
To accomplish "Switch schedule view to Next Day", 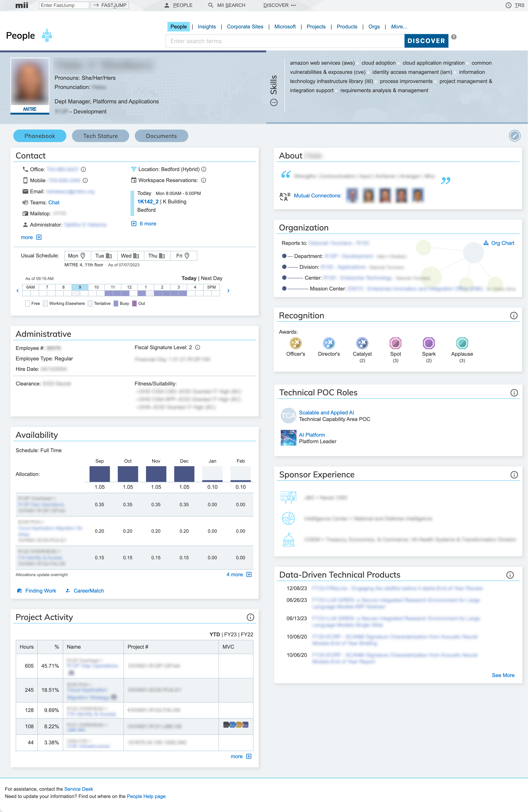I will pos(211,278).
